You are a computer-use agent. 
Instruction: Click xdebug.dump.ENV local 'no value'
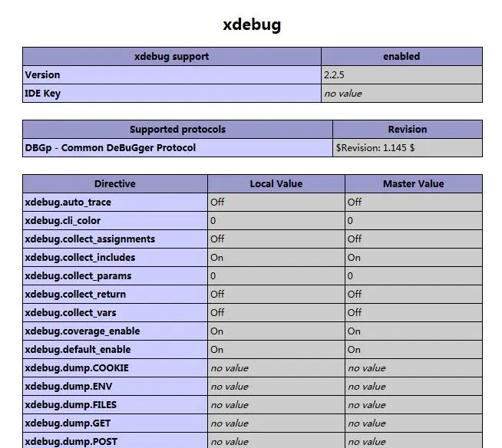coord(276,386)
